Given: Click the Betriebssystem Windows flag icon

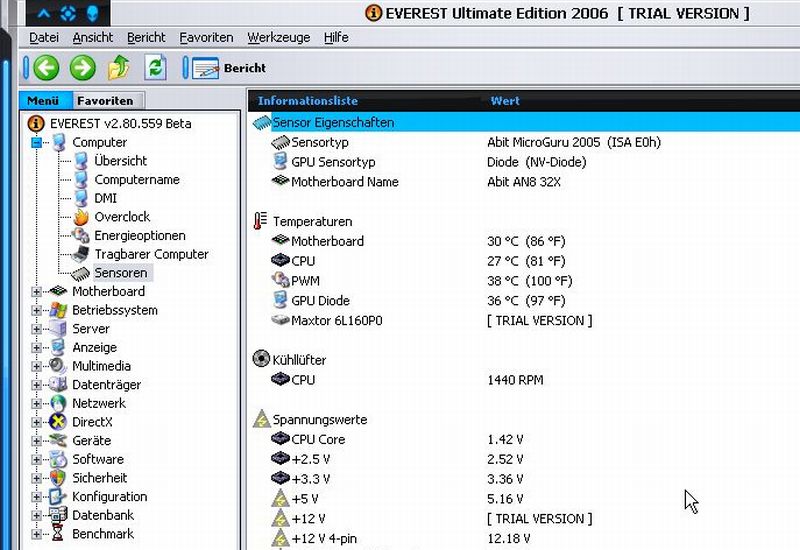Looking at the screenshot, I should click(58, 310).
